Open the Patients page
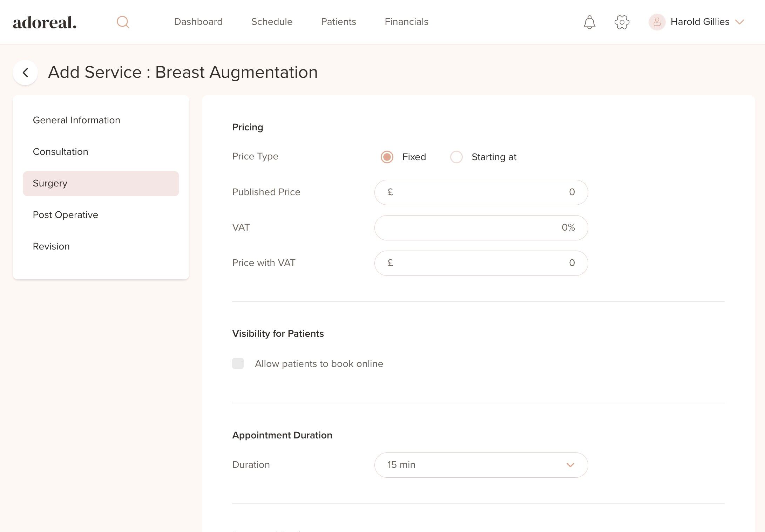Screen dimensions: 765x532 338,22
